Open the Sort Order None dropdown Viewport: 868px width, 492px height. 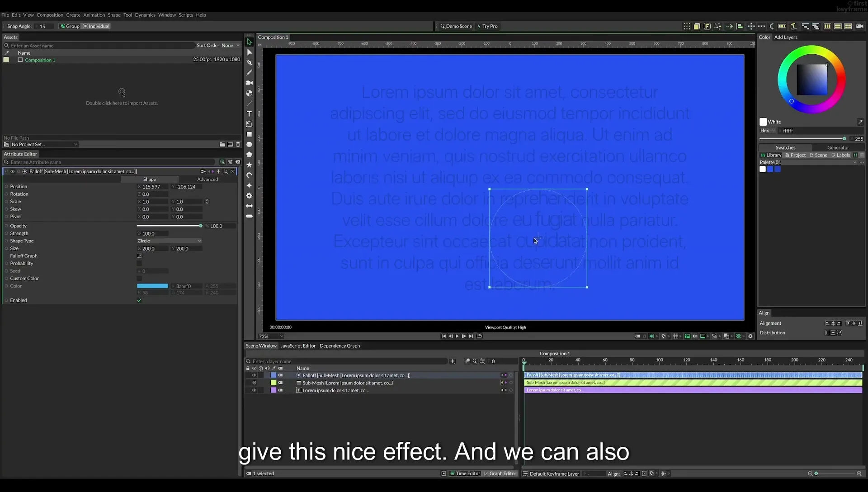[231, 45]
